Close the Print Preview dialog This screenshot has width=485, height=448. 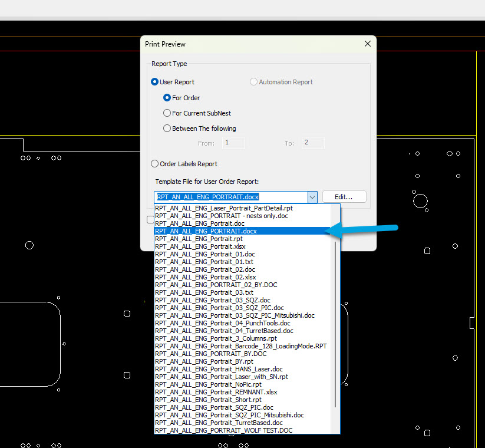[368, 44]
